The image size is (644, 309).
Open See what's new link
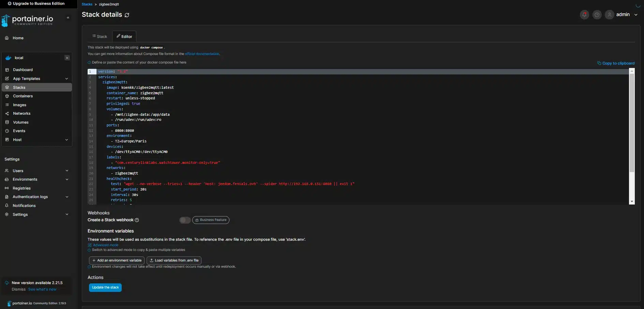click(42, 289)
